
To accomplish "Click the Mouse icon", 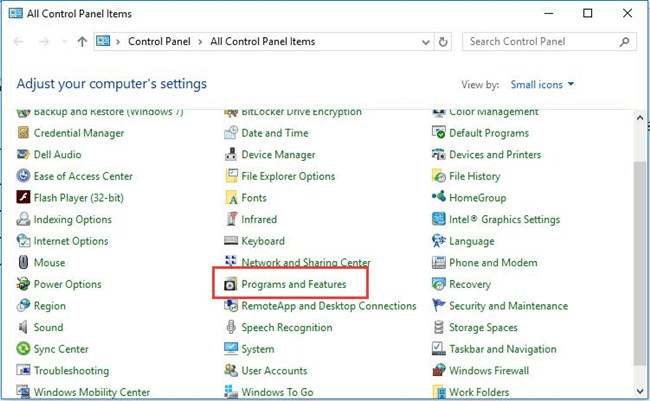I will tap(23, 262).
